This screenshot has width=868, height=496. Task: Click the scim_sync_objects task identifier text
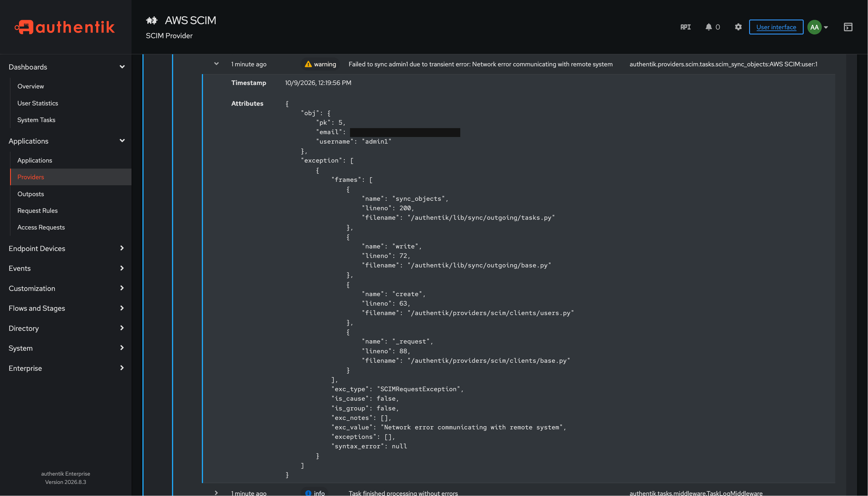723,64
